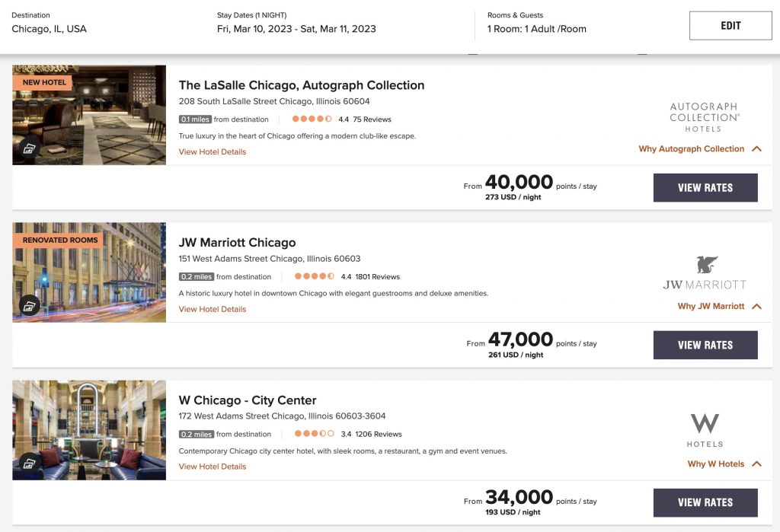Collapse the Why Autograph Collection section
The width and height of the screenshot is (780, 532).
coord(755,149)
